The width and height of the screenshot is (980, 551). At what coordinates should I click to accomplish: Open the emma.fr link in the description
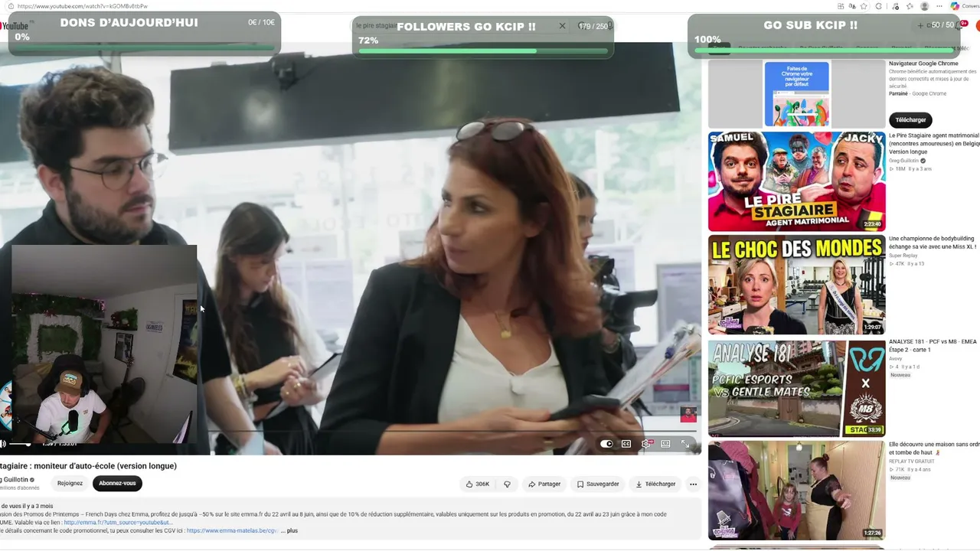(117, 523)
